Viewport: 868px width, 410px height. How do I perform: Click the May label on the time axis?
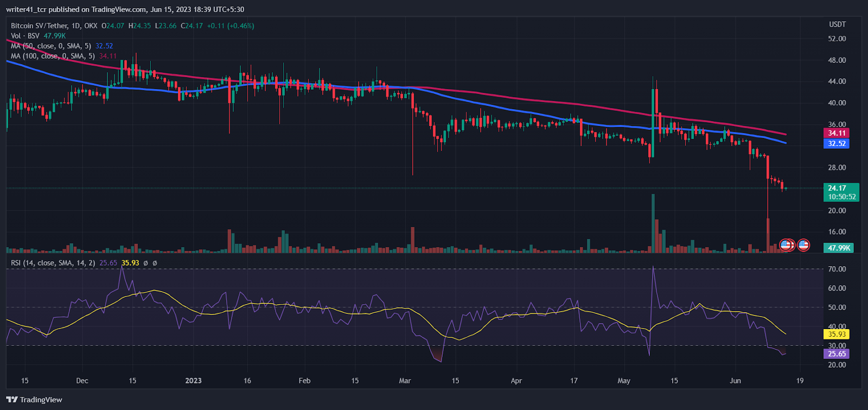pos(624,381)
